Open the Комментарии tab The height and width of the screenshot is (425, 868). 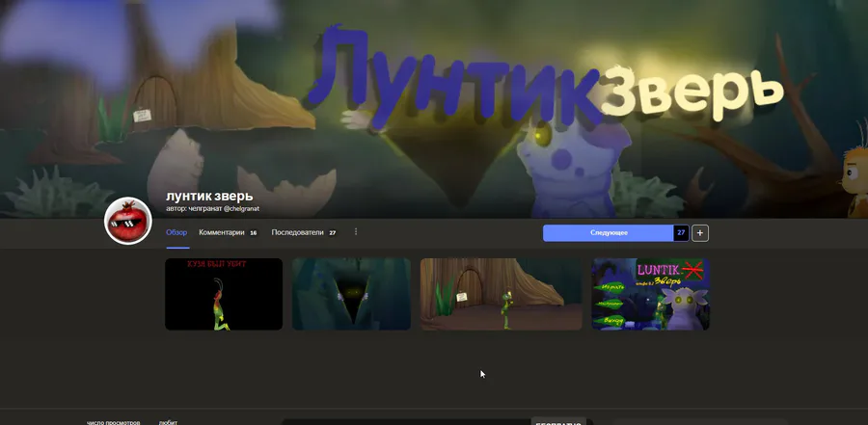coord(222,232)
